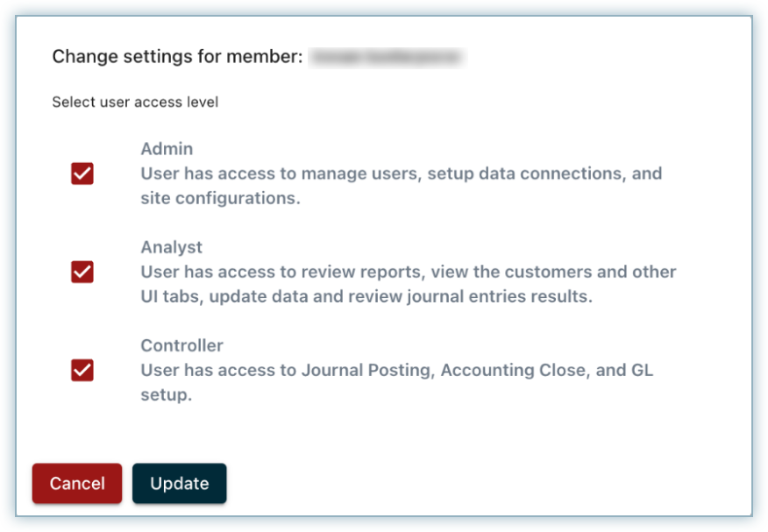Click the 'Select user access level' label
This screenshot has height=532, width=768.
point(135,103)
